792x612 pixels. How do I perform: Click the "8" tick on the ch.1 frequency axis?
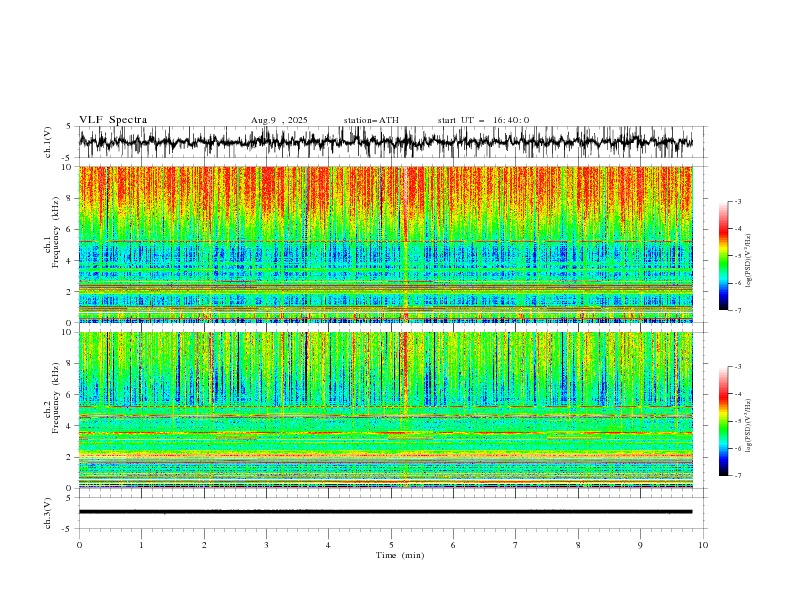(69, 198)
